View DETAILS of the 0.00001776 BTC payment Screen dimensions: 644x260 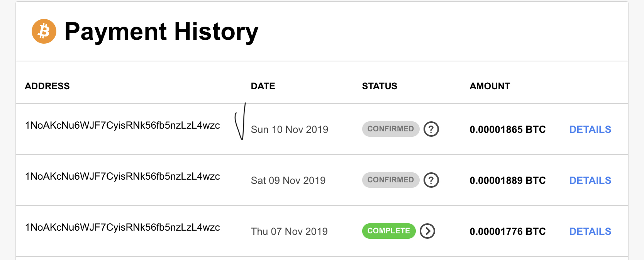click(590, 231)
